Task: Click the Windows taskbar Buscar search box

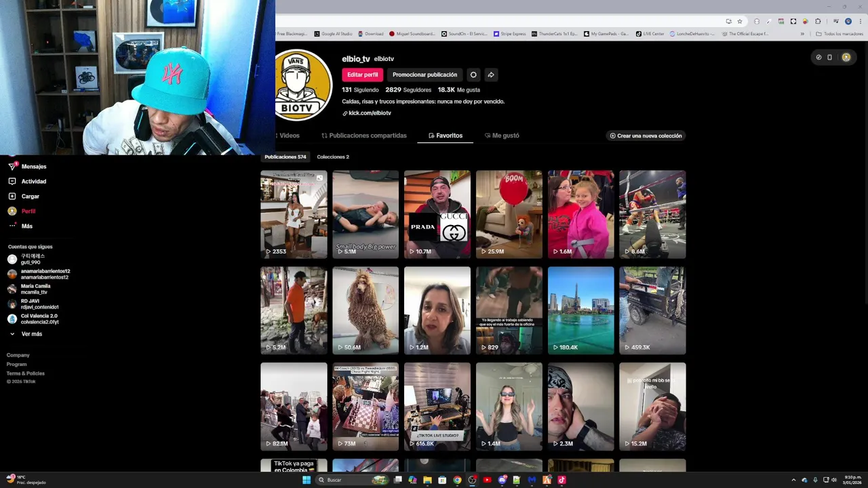Action: click(353, 480)
